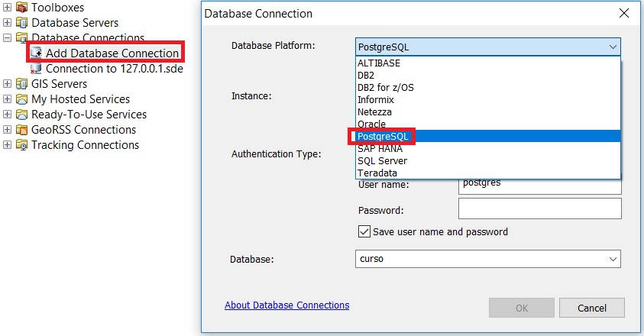644x336 pixels.
Task: Choose PostgreSQL from the platform list
Action: click(x=488, y=137)
